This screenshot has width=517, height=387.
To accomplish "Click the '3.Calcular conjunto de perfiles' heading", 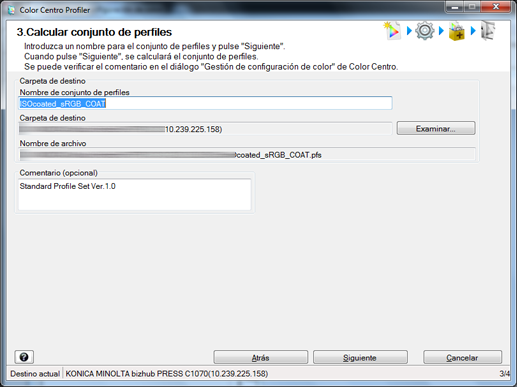I will (94, 32).
